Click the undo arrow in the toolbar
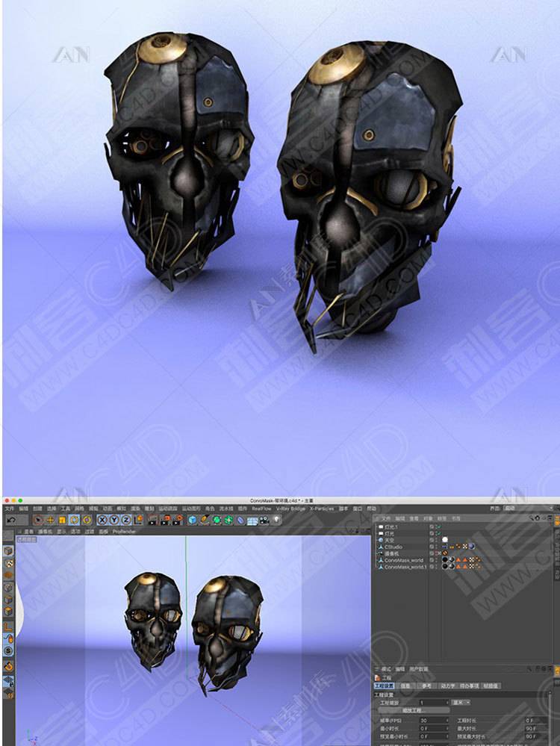 point(10,520)
